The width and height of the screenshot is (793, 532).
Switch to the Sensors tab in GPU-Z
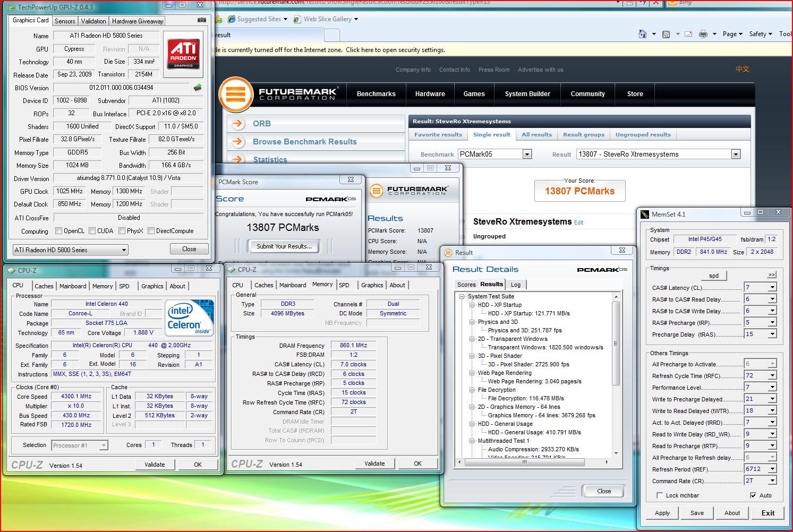click(x=65, y=21)
